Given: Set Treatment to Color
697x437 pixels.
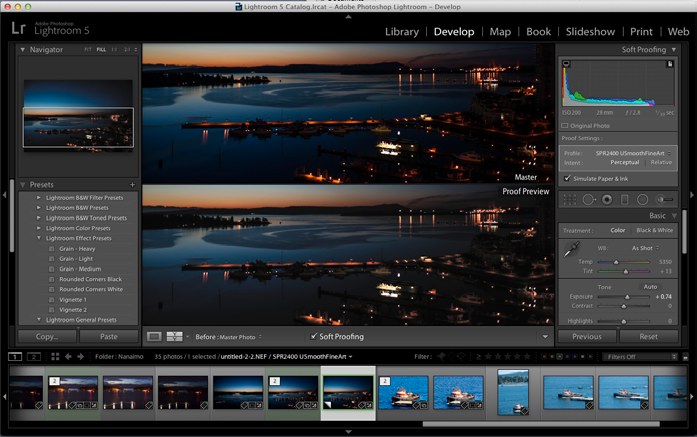Looking at the screenshot, I should click(617, 230).
